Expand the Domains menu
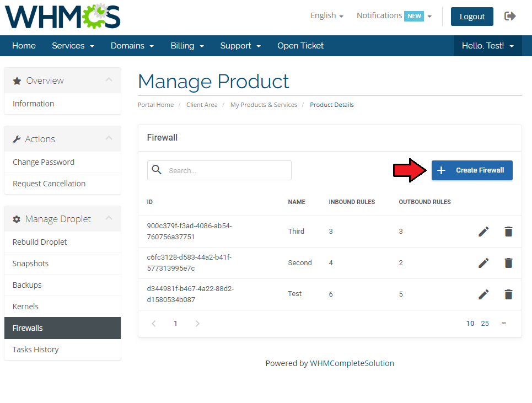 (x=132, y=46)
